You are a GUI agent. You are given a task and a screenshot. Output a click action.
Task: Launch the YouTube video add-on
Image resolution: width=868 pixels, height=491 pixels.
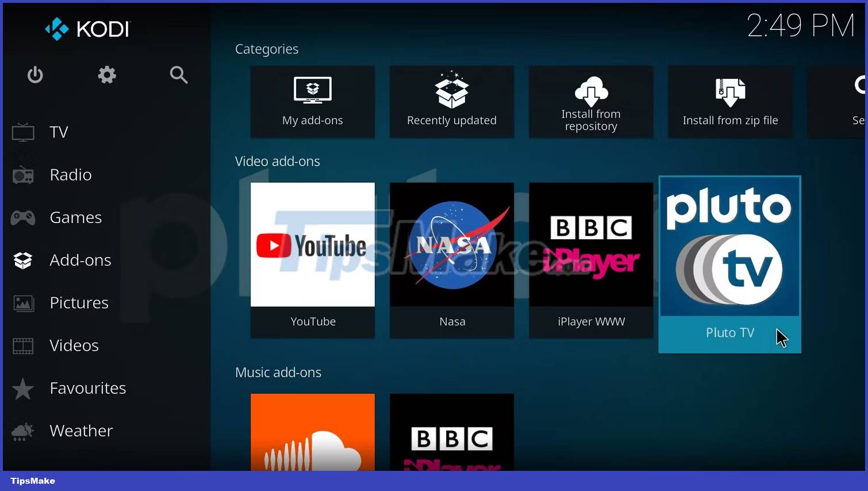[x=313, y=259]
